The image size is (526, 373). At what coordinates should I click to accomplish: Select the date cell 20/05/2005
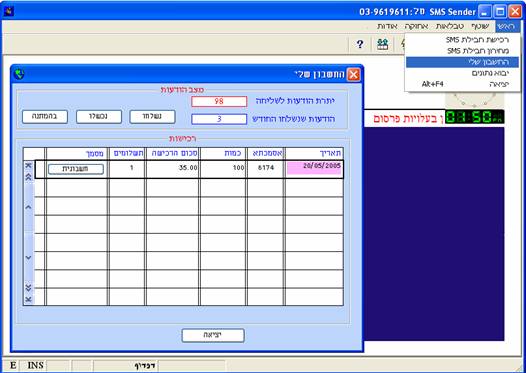pyautogui.click(x=314, y=169)
